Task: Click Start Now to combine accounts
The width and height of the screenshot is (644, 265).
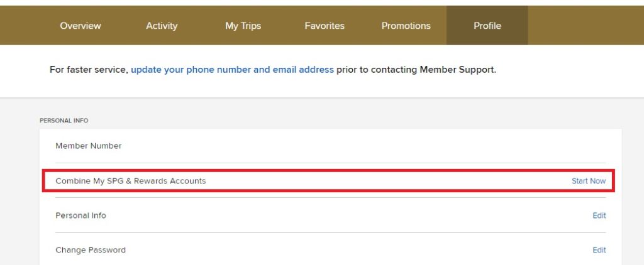Action: [x=588, y=181]
